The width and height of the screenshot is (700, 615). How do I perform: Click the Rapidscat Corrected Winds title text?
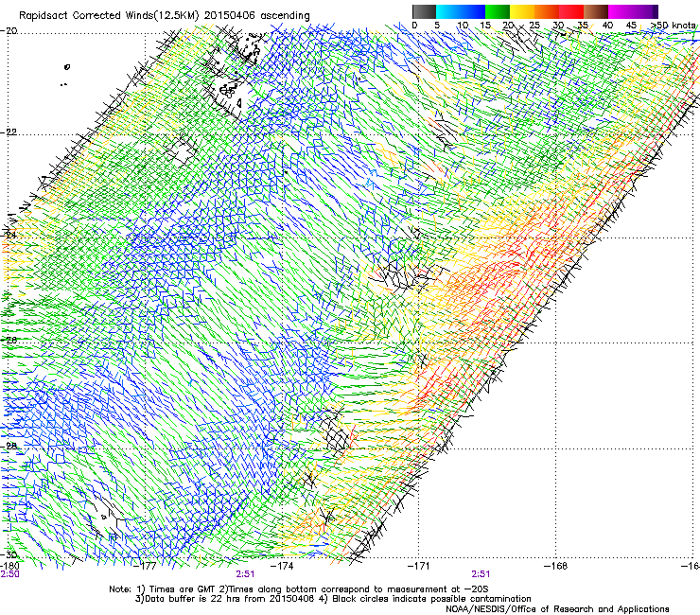pos(165,16)
